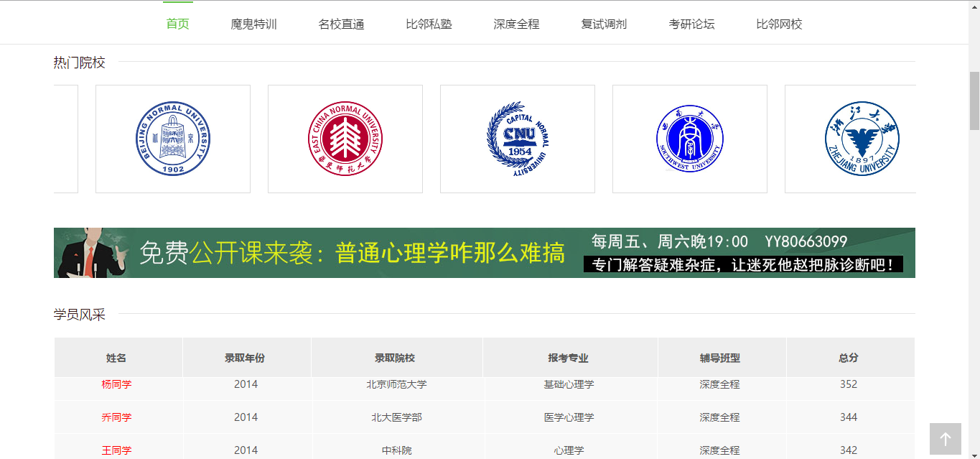
Task: Select the 王同学 student name
Action: coord(116,450)
